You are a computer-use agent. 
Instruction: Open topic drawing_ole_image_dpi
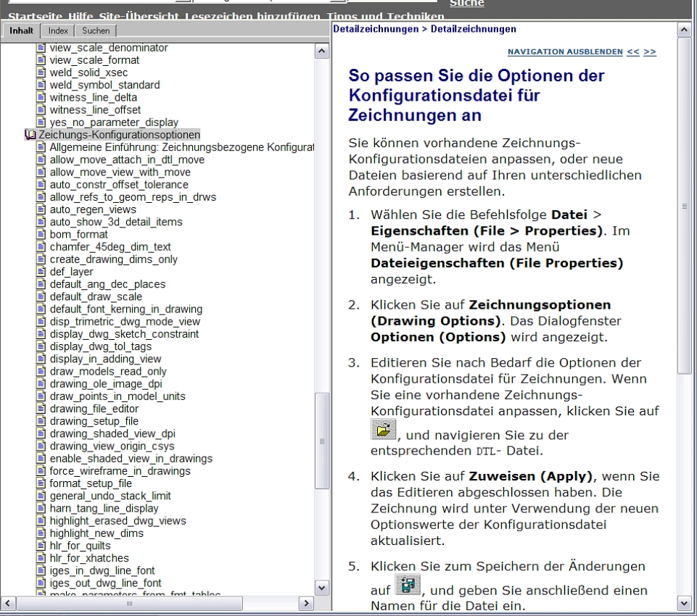(x=106, y=383)
